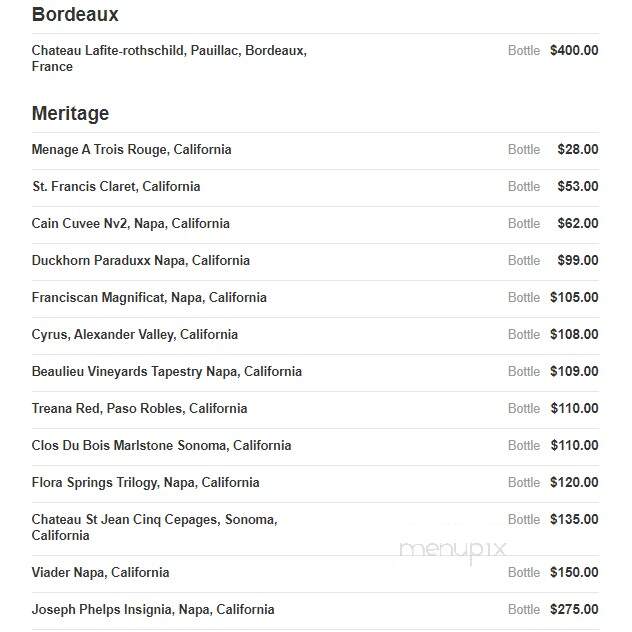The height and width of the screenshot is (632, 632).
Task: Select Menage A Trois Rouge, California
Action: (131, 150)
